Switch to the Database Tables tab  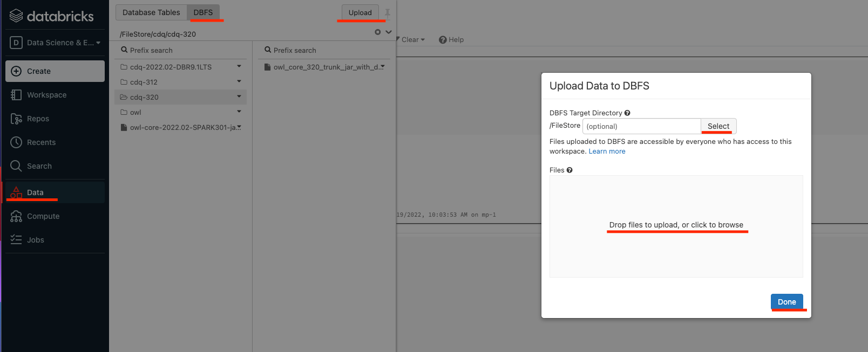tap(151, 12)
